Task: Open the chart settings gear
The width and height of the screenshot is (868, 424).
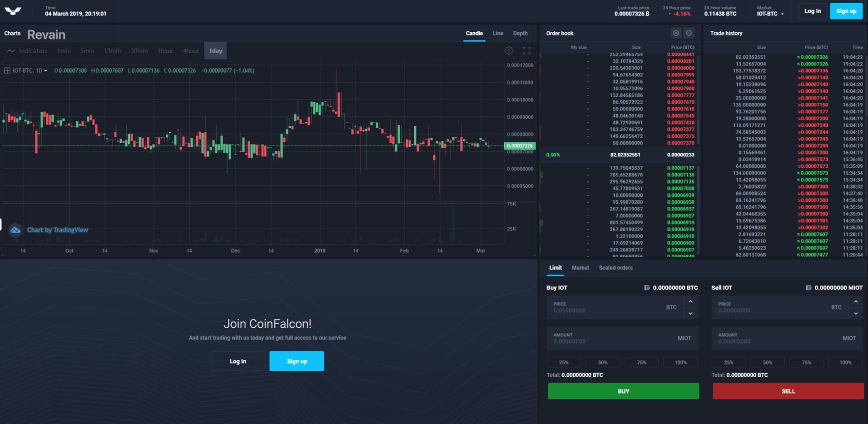Action: [x=509, y=51]
